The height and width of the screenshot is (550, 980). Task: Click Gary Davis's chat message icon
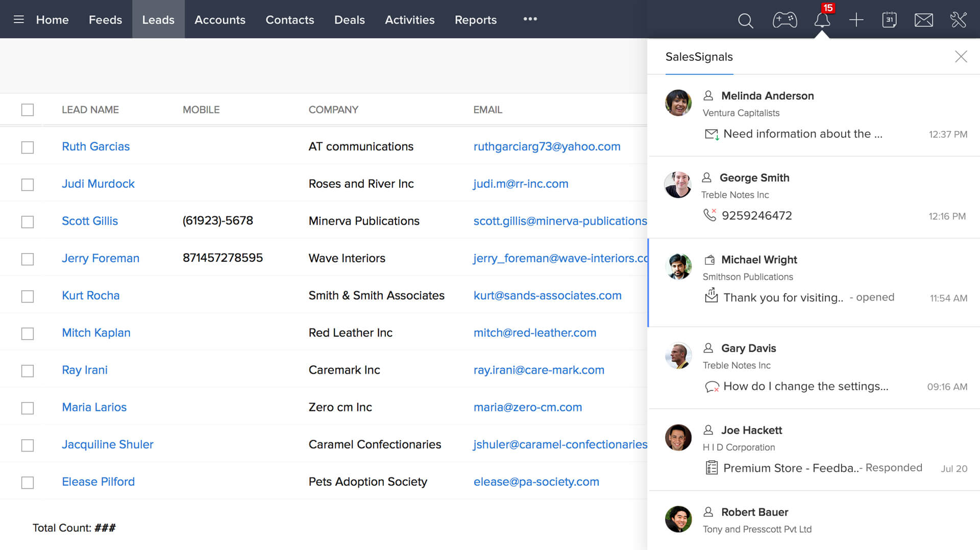(710, 387)
